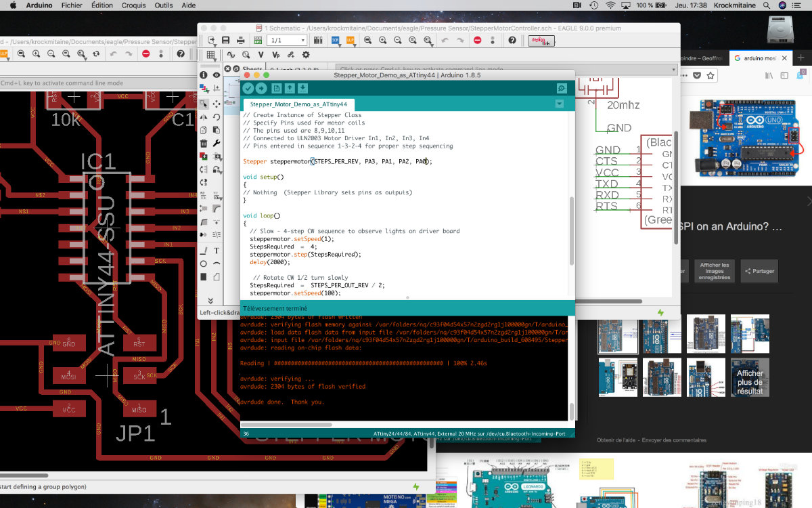Click schematic command line input field

click(505, 69)
